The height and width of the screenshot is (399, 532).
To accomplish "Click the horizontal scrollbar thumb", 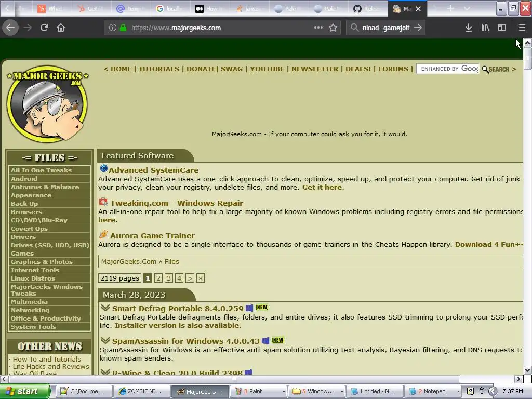I will (x=234, y=379).
